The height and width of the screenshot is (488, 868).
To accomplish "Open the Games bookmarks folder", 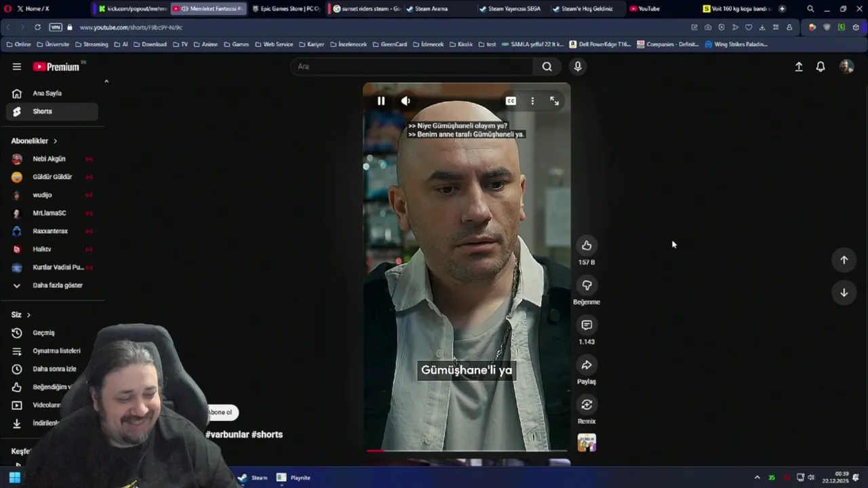I will point(237,44).
